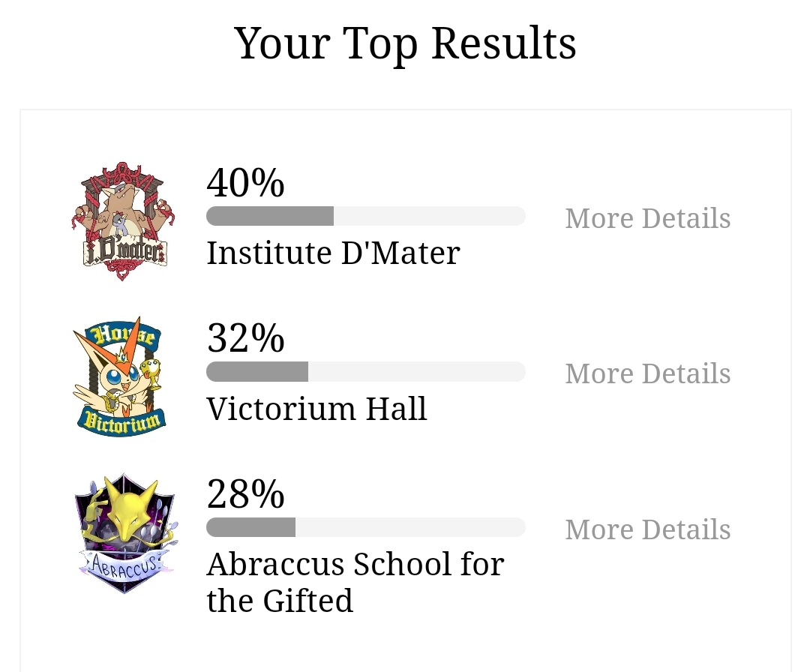The height and width of the screenshot is (672, 810).
Task: Click the 40% score label
Action: coord(245,183)
